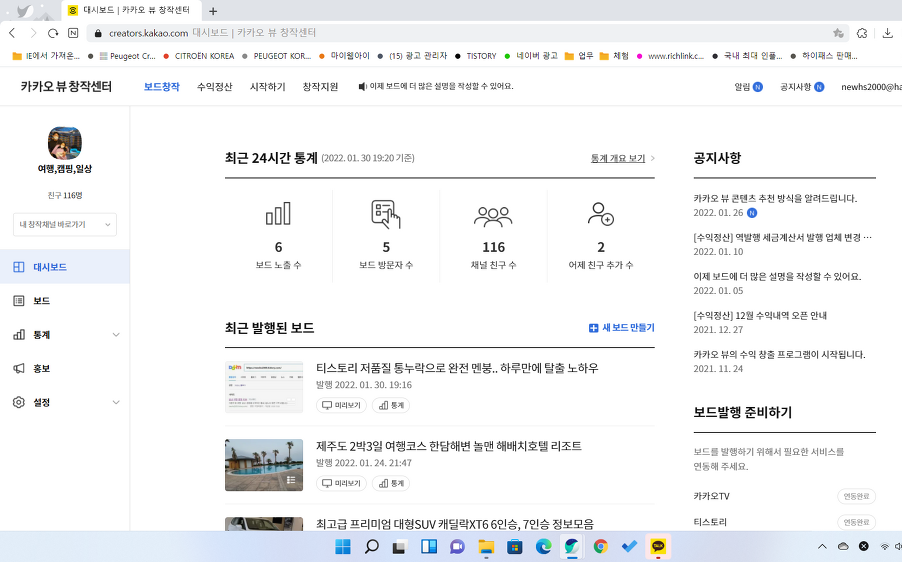The width and height of the screenshot is (902, 562).
Task: Expand the 통계 sidebar chevron
Action: tap(116, 335)
